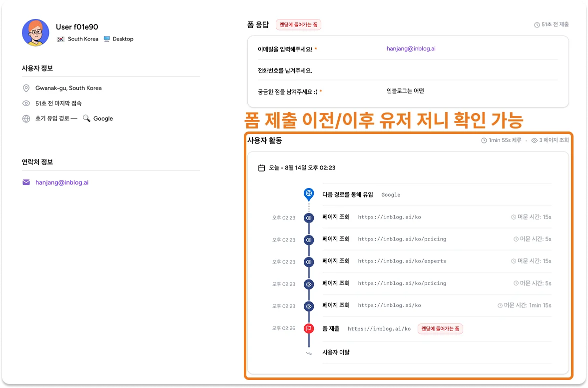588x388 pixels.
Task: Click eye marker for first /ko/pricing page view
Action: tap(309, 240)
